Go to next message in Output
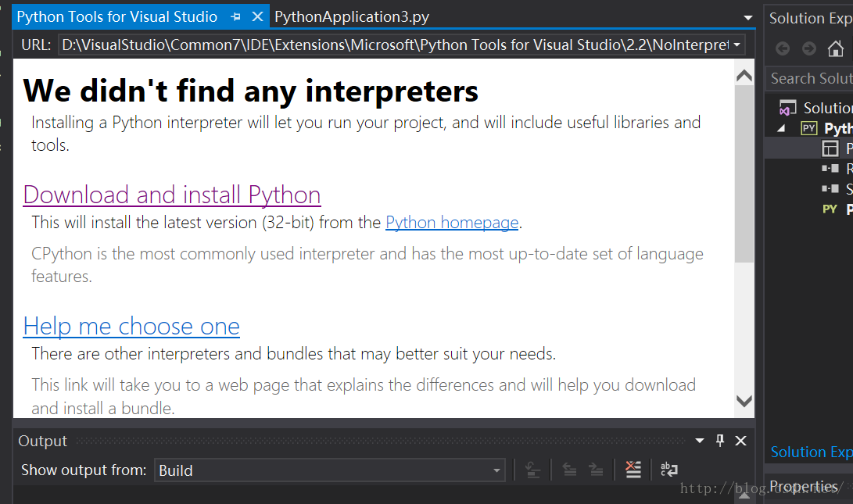Image resolution: width=853 pixels, height=504 pixels. pyautogui.click(x=597, y=469)
